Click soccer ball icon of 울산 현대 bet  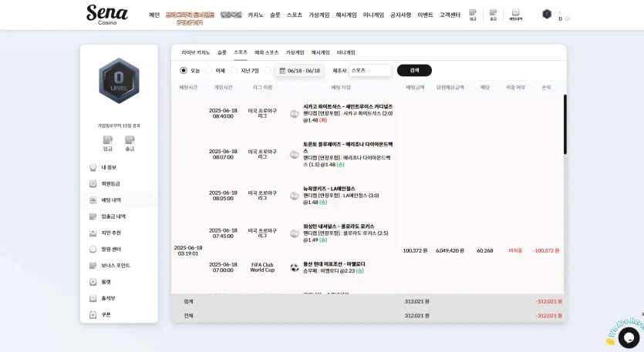tap(294, 268)
